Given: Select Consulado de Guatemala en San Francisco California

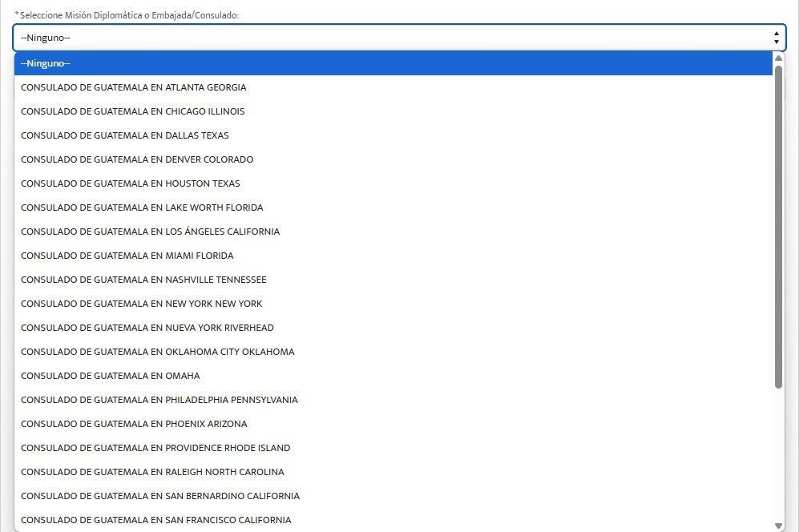Looking at the screenshot, I should click(393, 520).
